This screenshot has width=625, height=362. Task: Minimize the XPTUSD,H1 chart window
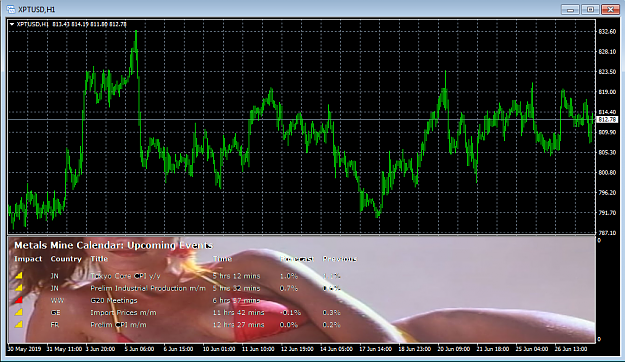570,9
